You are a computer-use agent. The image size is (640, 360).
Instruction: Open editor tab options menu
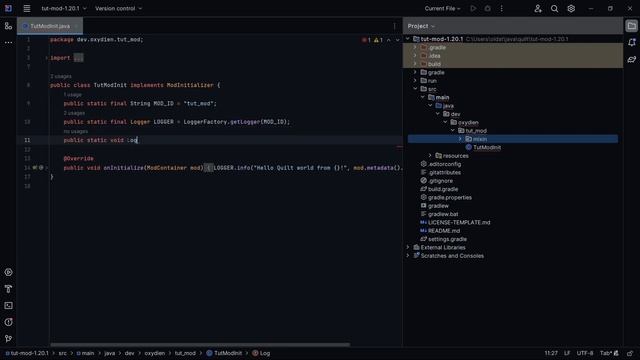[394, 26]
